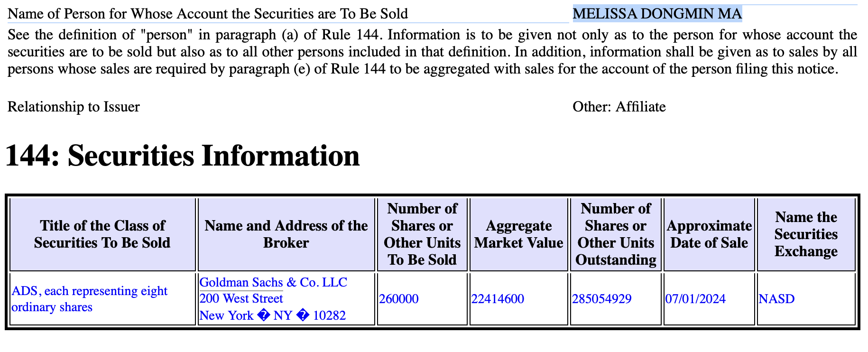The image size is (868, 352).
Task: Click the 'ADS, each representing eight ordinary shares' text
Action: [90, 299]
